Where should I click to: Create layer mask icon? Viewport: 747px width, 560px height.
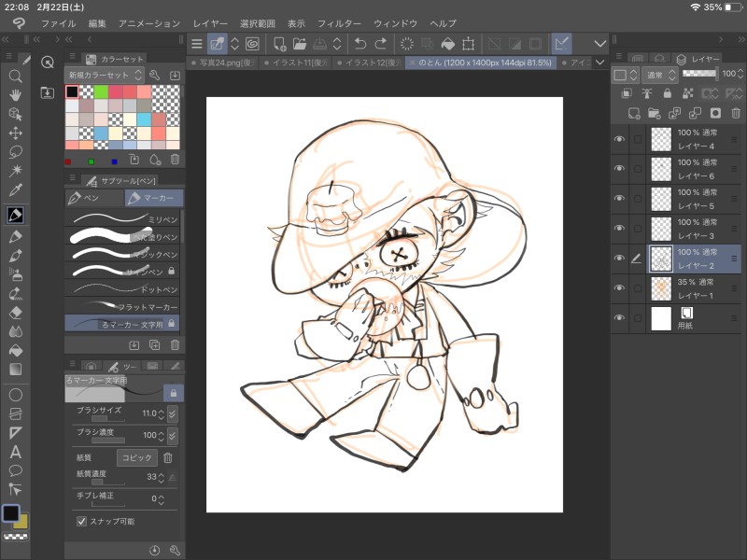pyautogui.click(x=715, y=113)
